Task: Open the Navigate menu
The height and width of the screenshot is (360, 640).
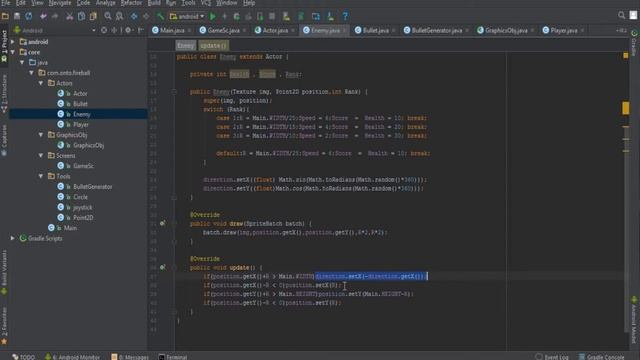Action: [60, 3]
